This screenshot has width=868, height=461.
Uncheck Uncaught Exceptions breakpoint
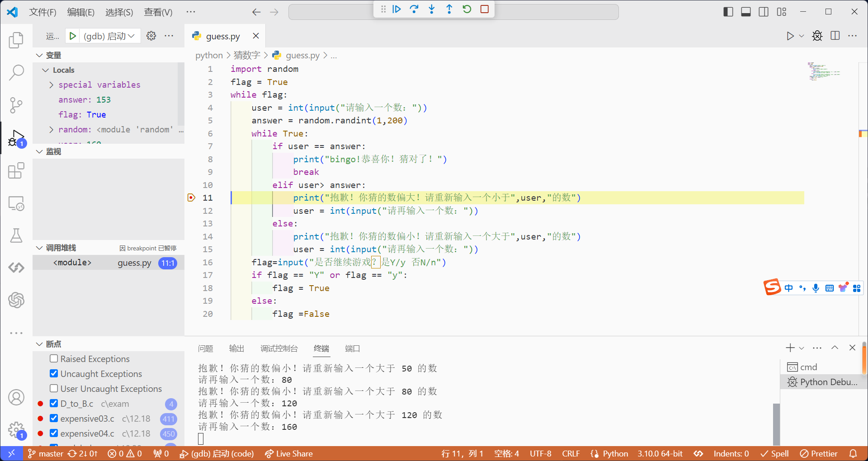coord(54,374)
